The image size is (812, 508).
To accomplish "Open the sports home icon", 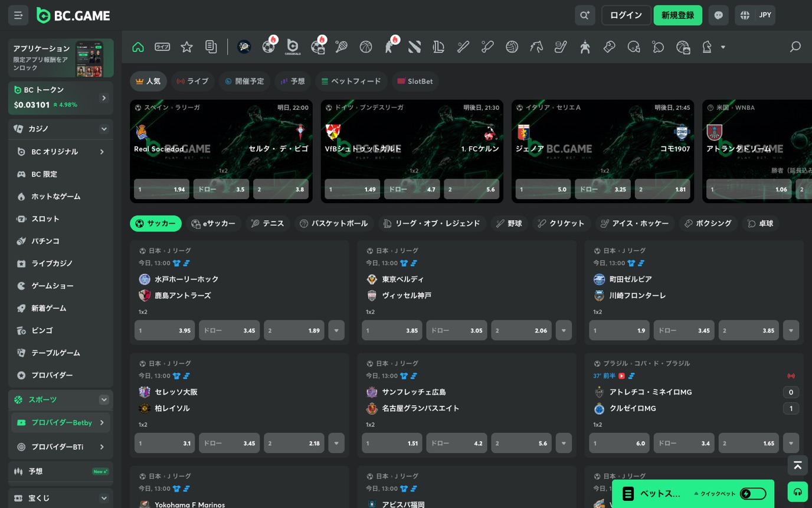I will [x=138, y=47].
